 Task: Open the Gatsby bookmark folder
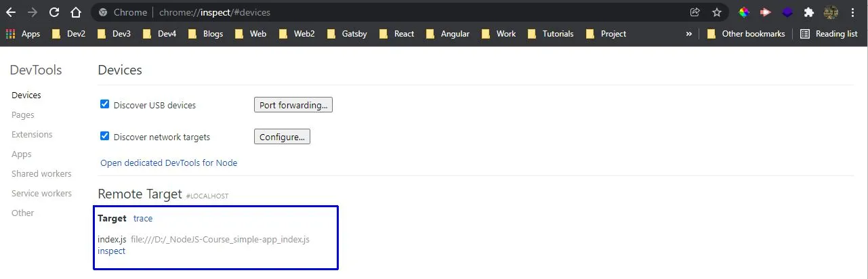346,34
